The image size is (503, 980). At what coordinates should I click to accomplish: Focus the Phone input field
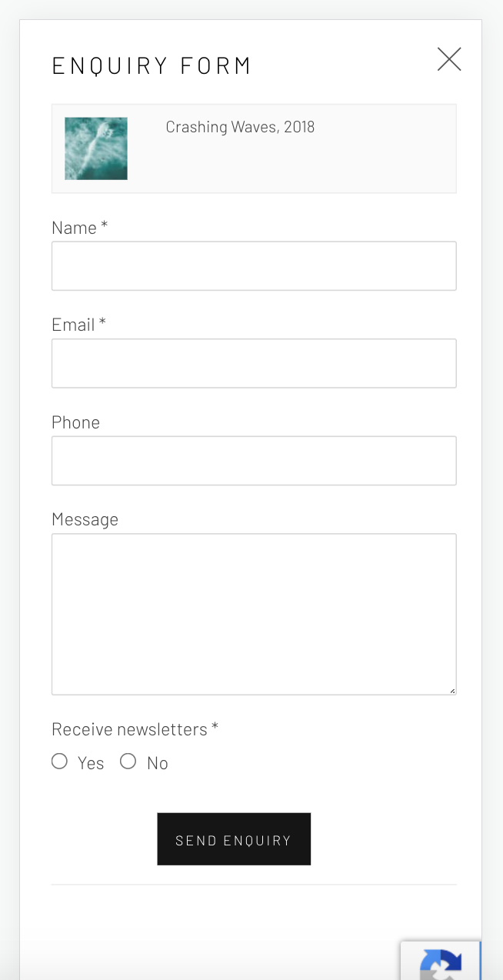click(x=254, y=461)
